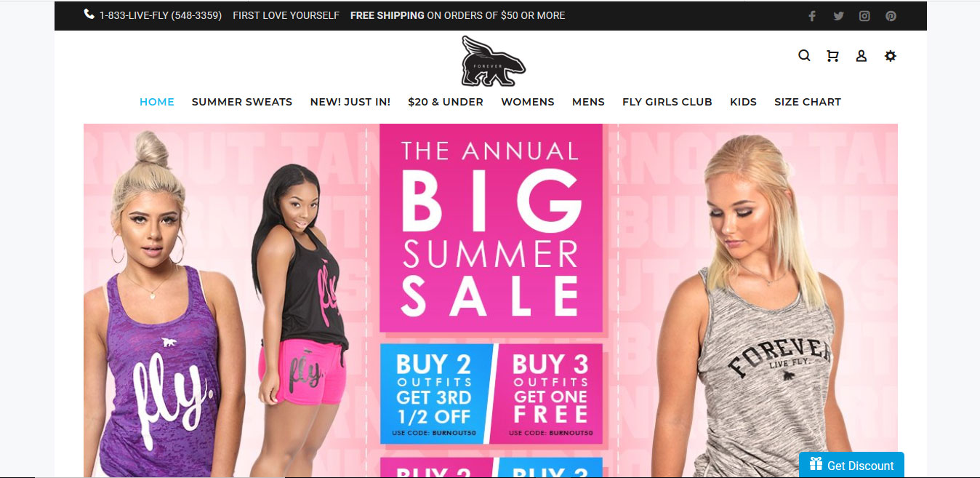Expand the MENS menu
Viewport: 980px width, 478px height.
tap(588, 102)
